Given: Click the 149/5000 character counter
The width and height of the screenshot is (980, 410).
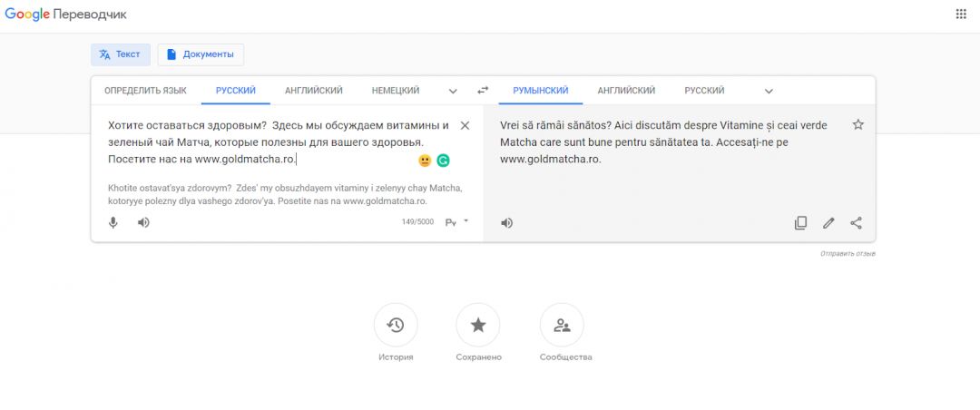Looking at the screenshot, I should [417, 222].
